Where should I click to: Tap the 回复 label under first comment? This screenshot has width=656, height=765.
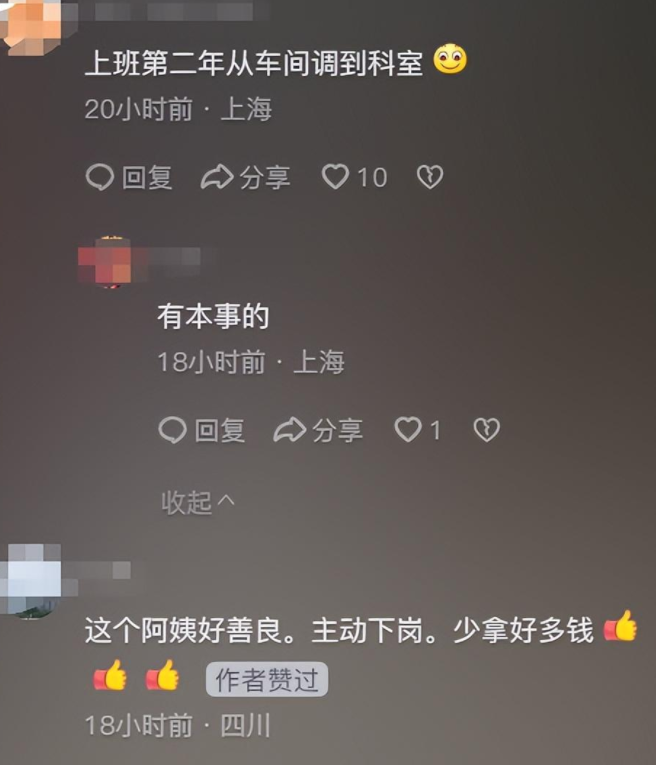coord(147,177)
